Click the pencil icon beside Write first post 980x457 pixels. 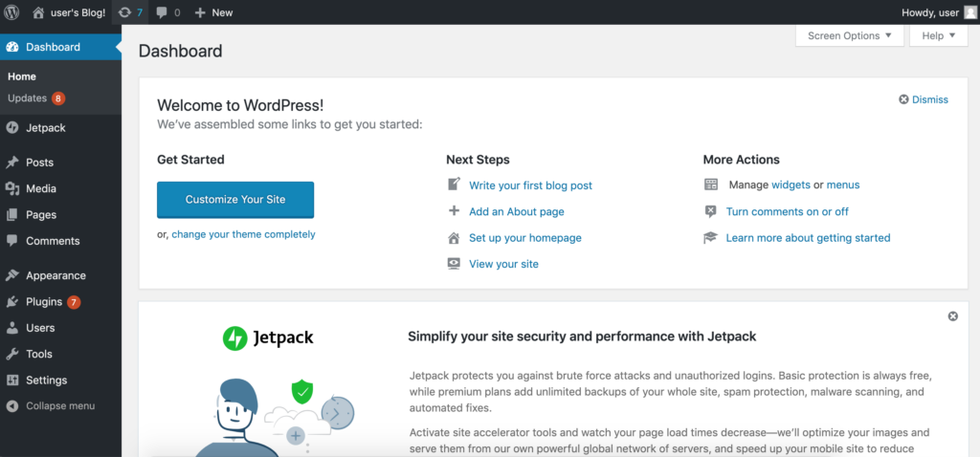tap(455, 185)
